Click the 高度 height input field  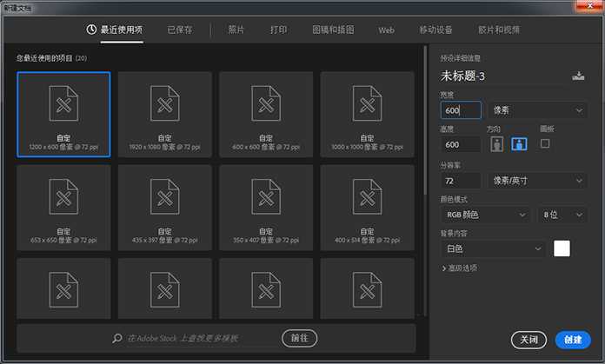461,145
